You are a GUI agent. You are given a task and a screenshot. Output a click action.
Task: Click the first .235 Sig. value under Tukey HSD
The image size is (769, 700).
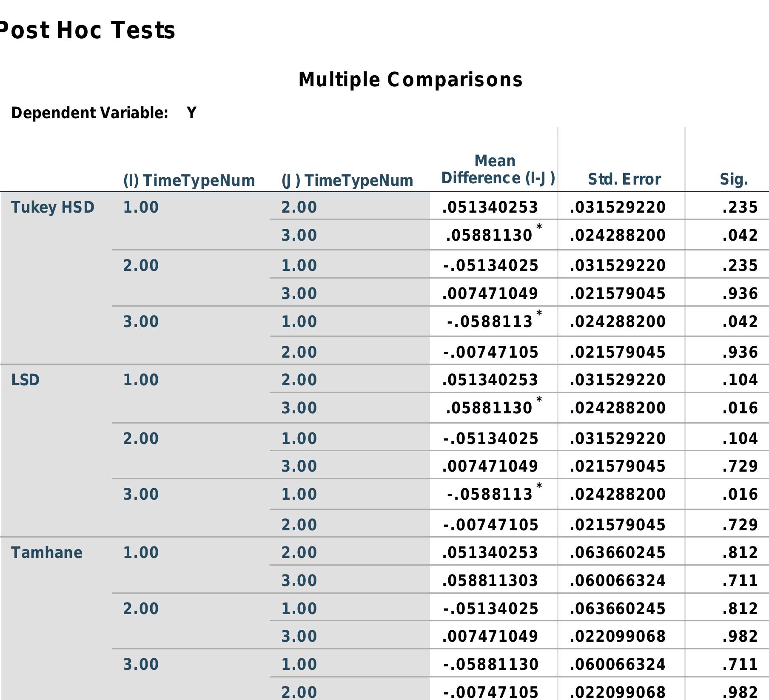coord(740,207)
